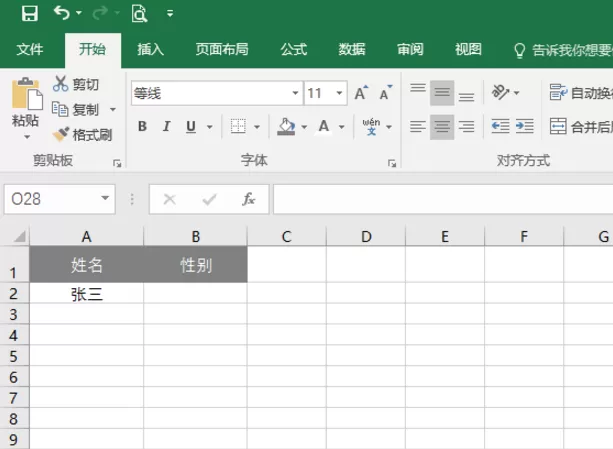Customize the quick access toolbar

click(x=170, y=14)
